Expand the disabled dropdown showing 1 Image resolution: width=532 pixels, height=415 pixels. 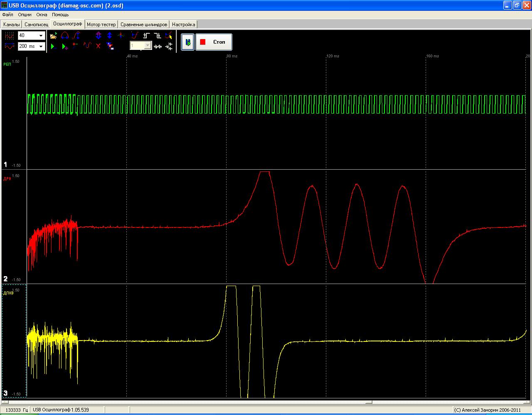click(147, 45)
